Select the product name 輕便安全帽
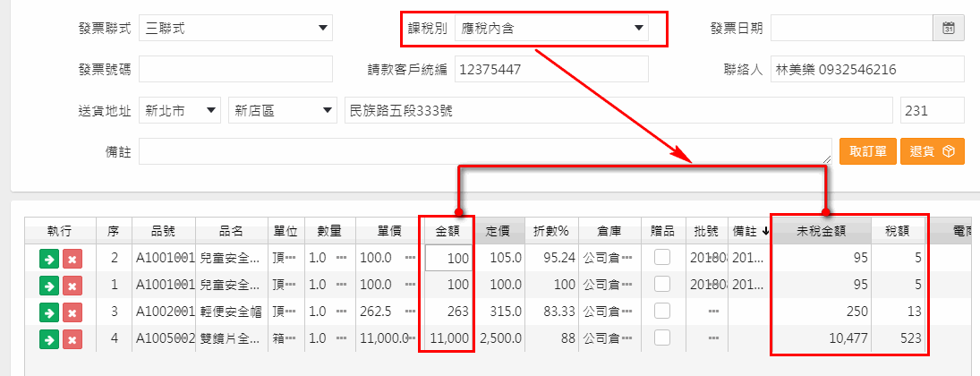This screenshot has width=980, height=376. (x=231, y=312)
